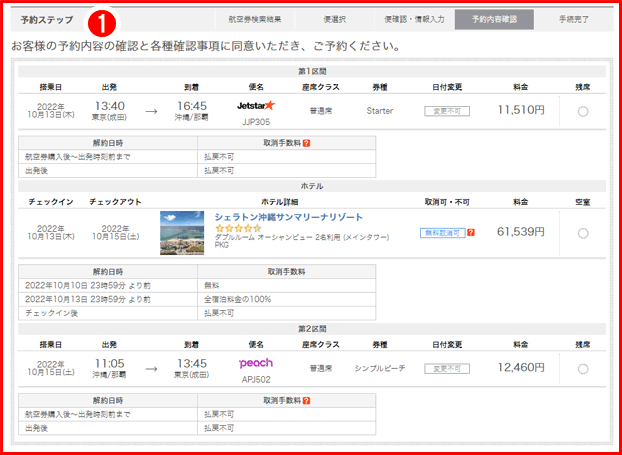Select the 予約内容確認 step tab
Image resolution: width=622 pixels, height=455 pixels.
click(494, 19)
